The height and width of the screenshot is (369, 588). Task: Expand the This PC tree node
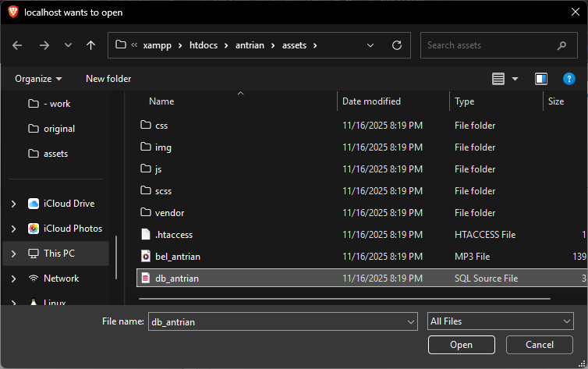[x=13, y=254]
